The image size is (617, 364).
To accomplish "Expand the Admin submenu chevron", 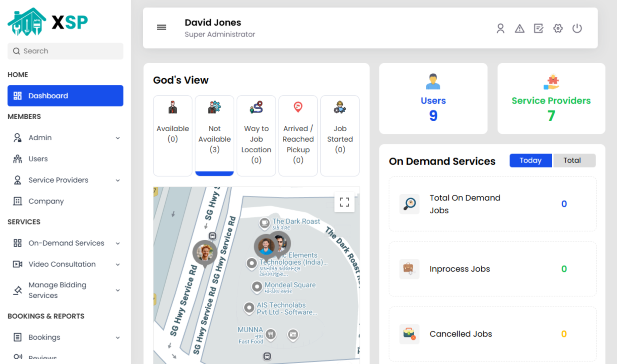I will pyautogui.click(x=118, y=138).
